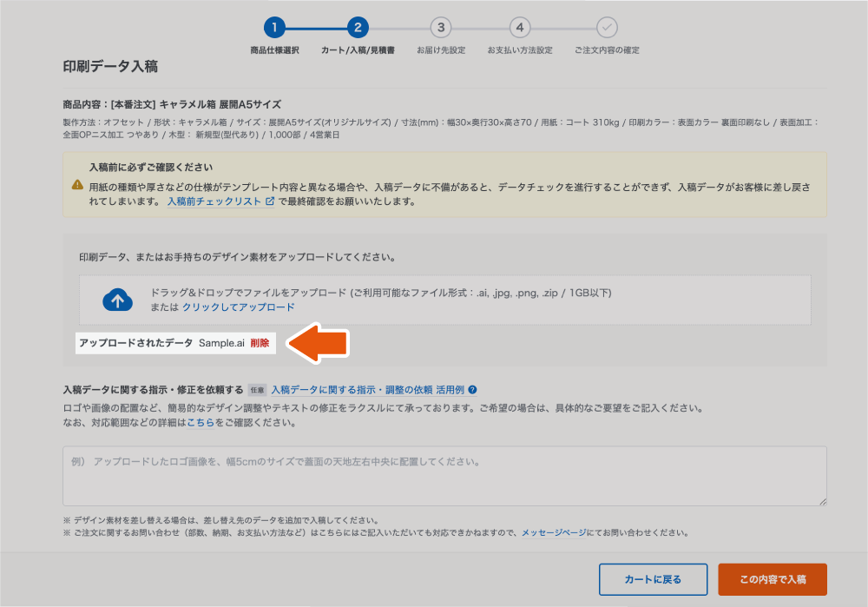
Task: Click step 4 circle お支払い方法設定
Action: [520, 27]
